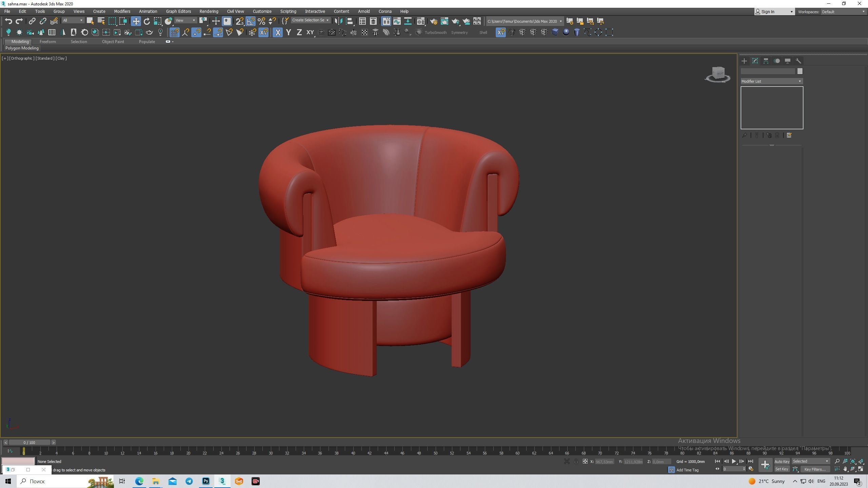
Task: Open the Time Configuration icon
Action: coord(751,469)
